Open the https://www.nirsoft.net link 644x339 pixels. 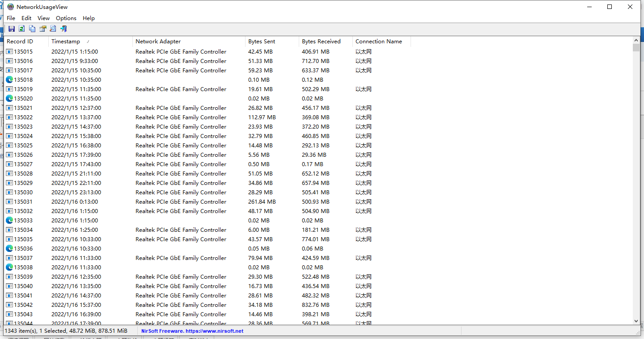point(215,331)
